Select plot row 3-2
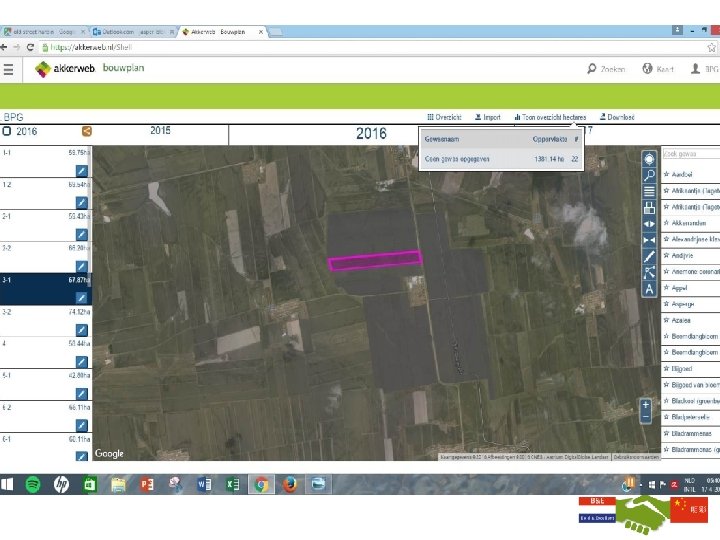This screenshot has width=720, height=540. click(x=46, y=321)
